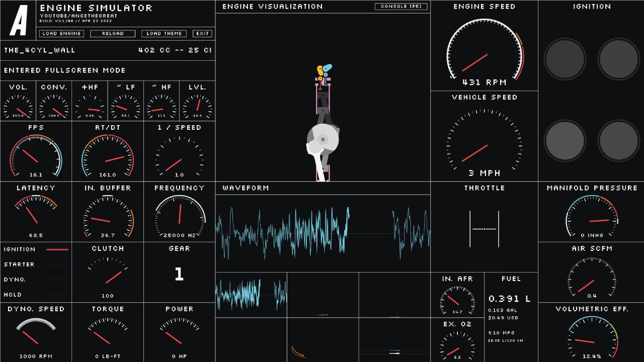Enable the Hold indicator

coord(57,295)
